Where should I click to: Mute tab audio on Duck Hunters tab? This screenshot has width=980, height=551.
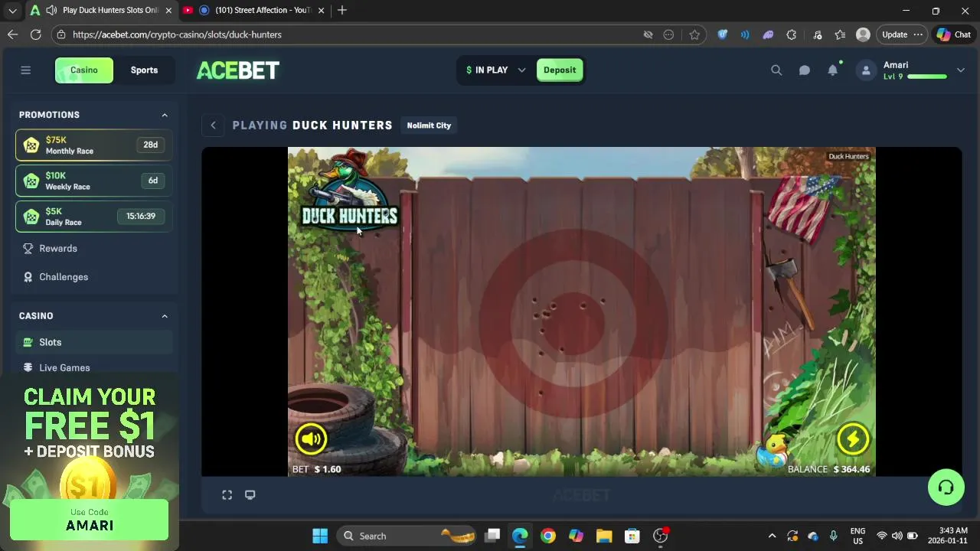click(x=51, y=10)
